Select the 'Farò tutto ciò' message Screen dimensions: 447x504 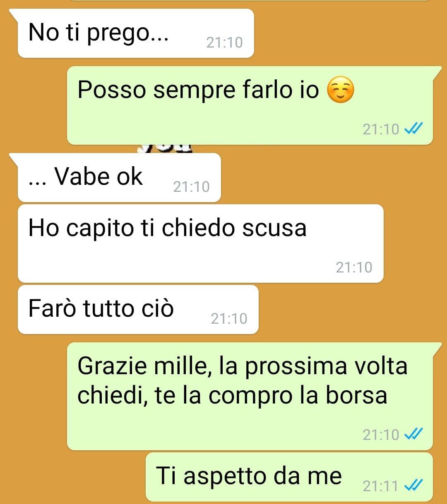tap(138, 309)
